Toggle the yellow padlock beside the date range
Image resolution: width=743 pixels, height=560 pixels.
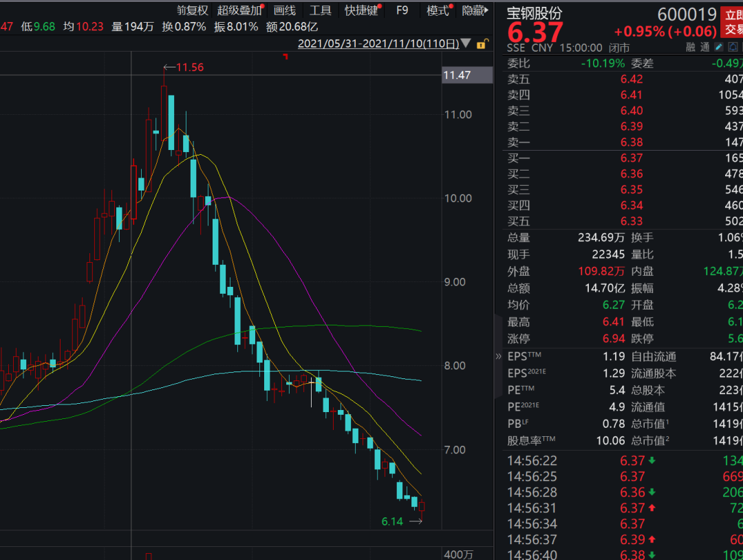484,43
